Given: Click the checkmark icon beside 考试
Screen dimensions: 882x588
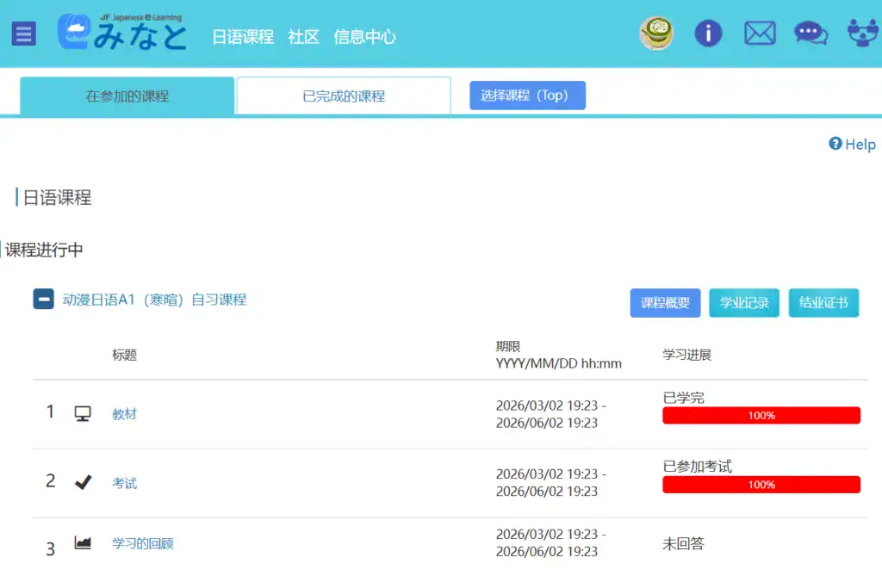Looking at the screenshot, I should 83,483.
